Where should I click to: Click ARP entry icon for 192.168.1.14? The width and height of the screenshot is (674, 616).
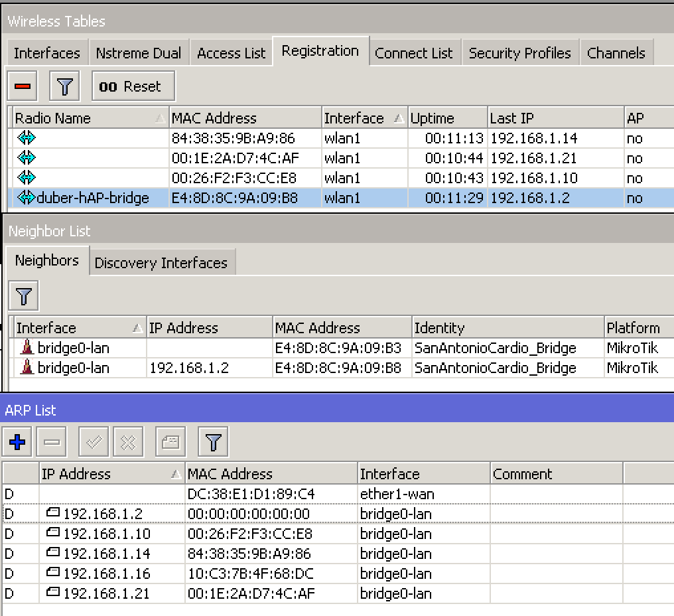(53, 552)
